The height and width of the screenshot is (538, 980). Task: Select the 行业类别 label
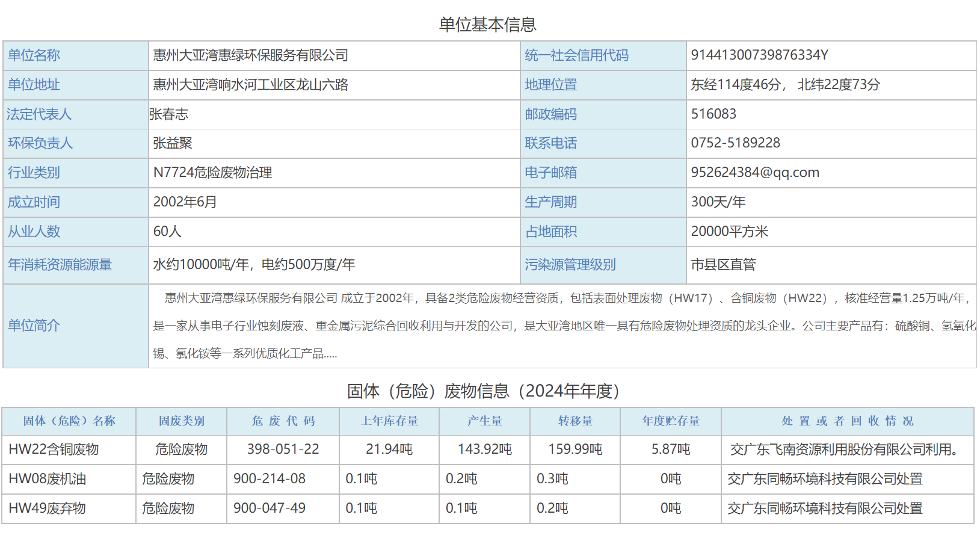point(34,173)
